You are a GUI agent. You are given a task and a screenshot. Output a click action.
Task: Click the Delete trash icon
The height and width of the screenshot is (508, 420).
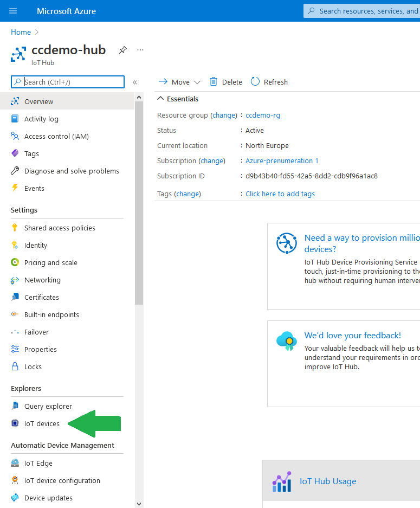(214, 82)
